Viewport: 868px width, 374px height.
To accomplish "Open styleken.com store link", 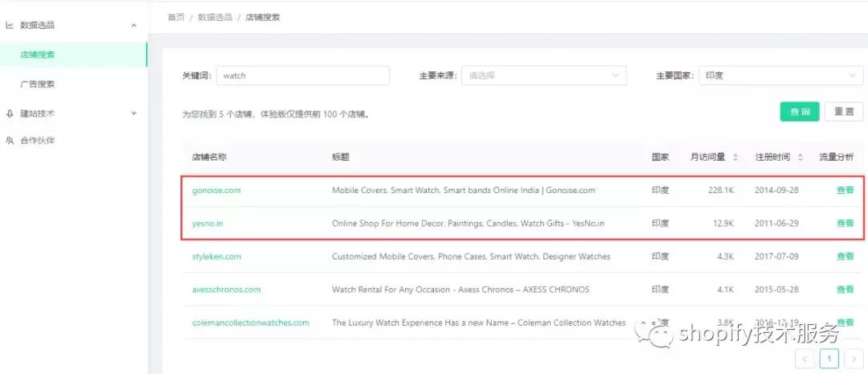I will (x=216, y=257).
